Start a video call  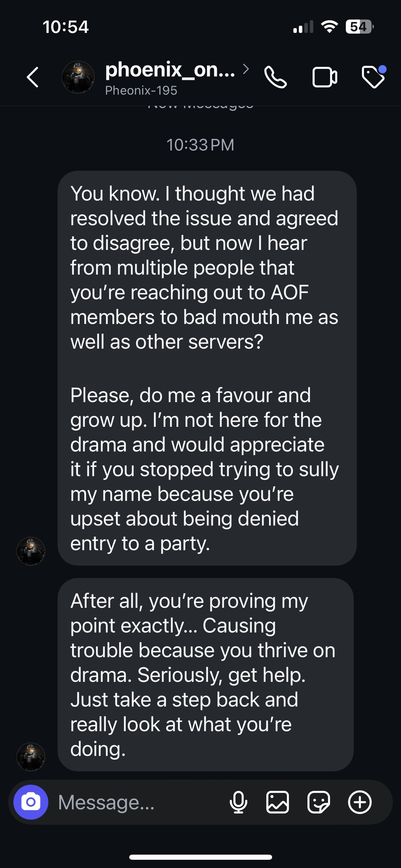coord(325,77)
